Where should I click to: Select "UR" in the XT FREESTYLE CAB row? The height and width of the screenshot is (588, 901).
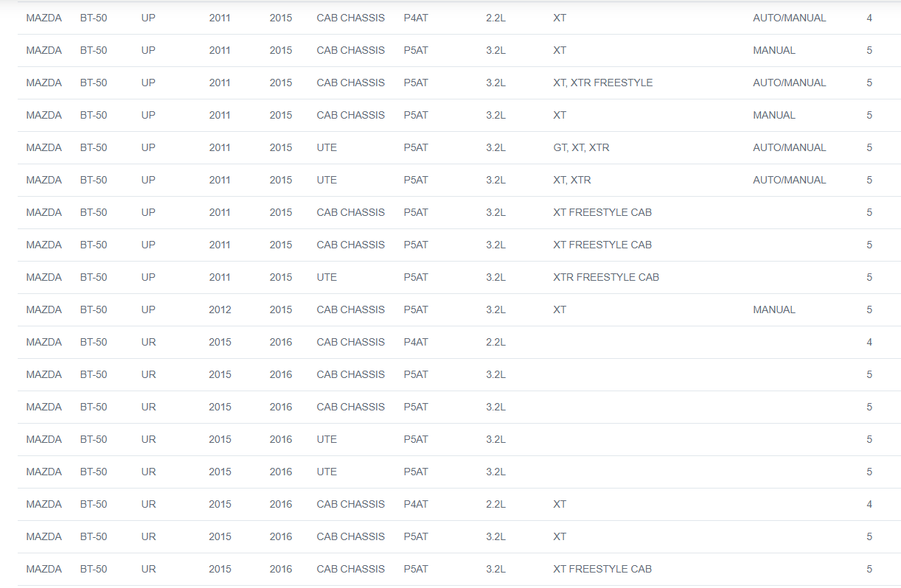(149, 569)
